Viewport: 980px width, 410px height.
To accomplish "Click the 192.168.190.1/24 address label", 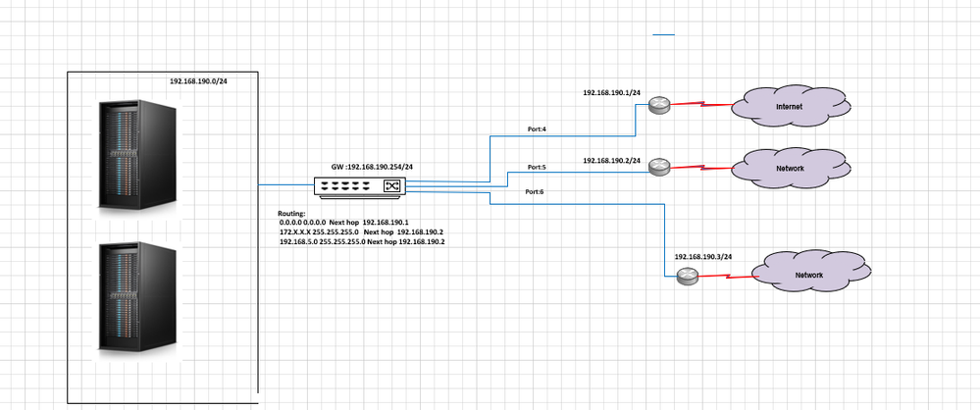I will (x=612, y=92).
